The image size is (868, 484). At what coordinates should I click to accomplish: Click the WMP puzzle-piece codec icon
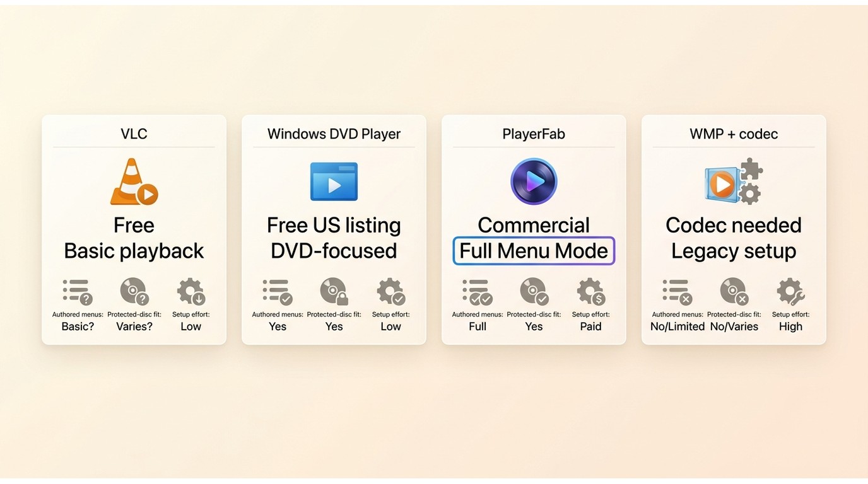pos(734,181)
